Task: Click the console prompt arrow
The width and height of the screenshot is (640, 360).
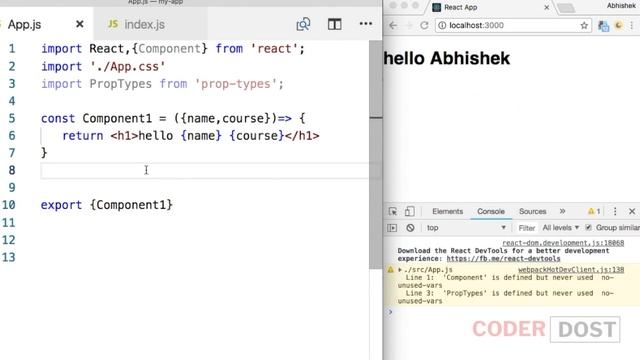Action: pyautogui.click(x=391, y=312)
